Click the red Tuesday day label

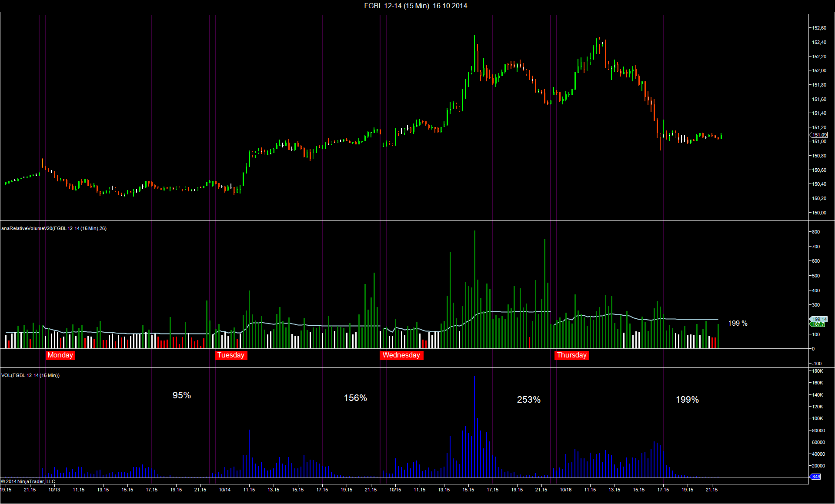tap(231, 355)
